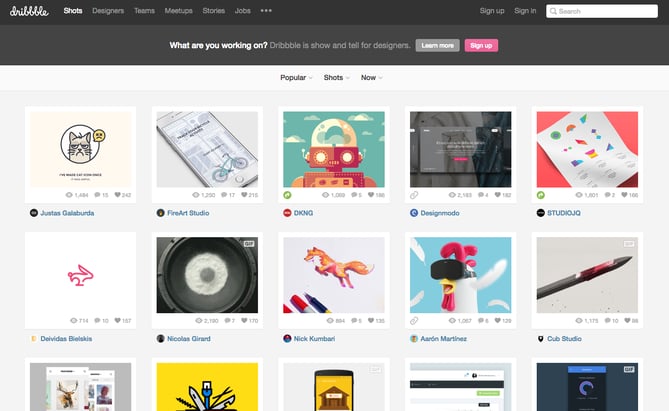The image size is (669, 411).
Task: Expand the Now timeframe dropdown
Action: click(x=371, y=77)
